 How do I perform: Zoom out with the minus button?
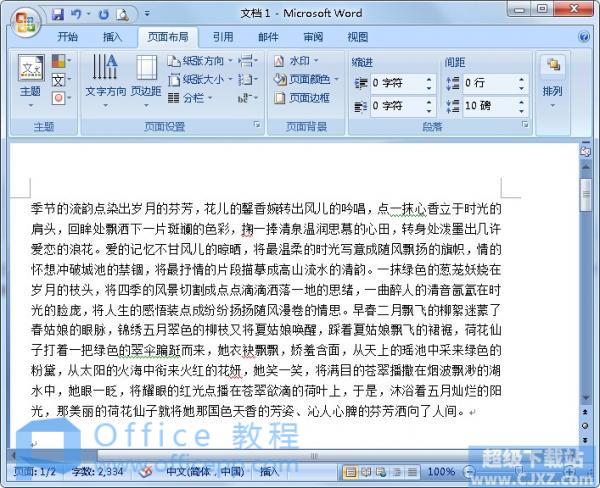469,472
